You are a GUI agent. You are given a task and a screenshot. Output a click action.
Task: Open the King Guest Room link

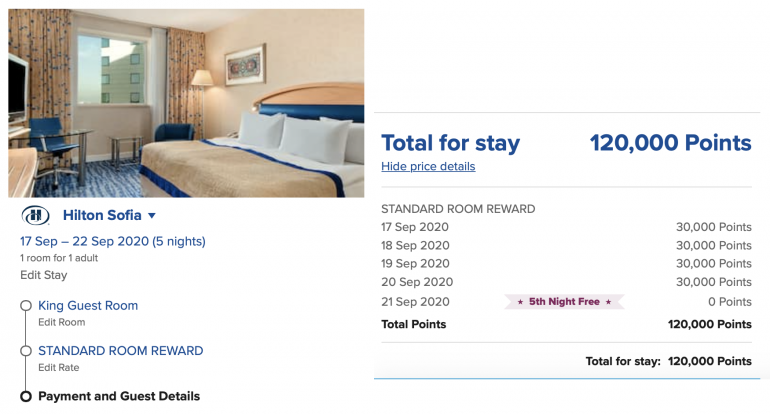[x=88, y=306]
